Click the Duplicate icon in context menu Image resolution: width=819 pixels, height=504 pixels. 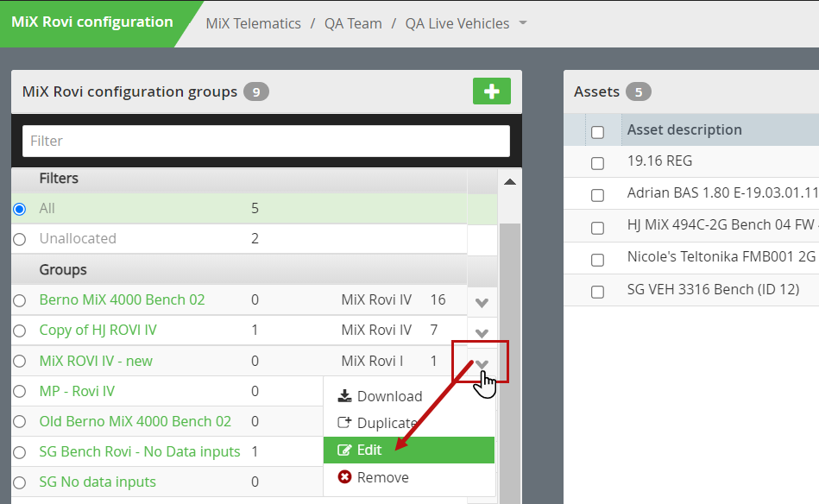coord(344,423)
